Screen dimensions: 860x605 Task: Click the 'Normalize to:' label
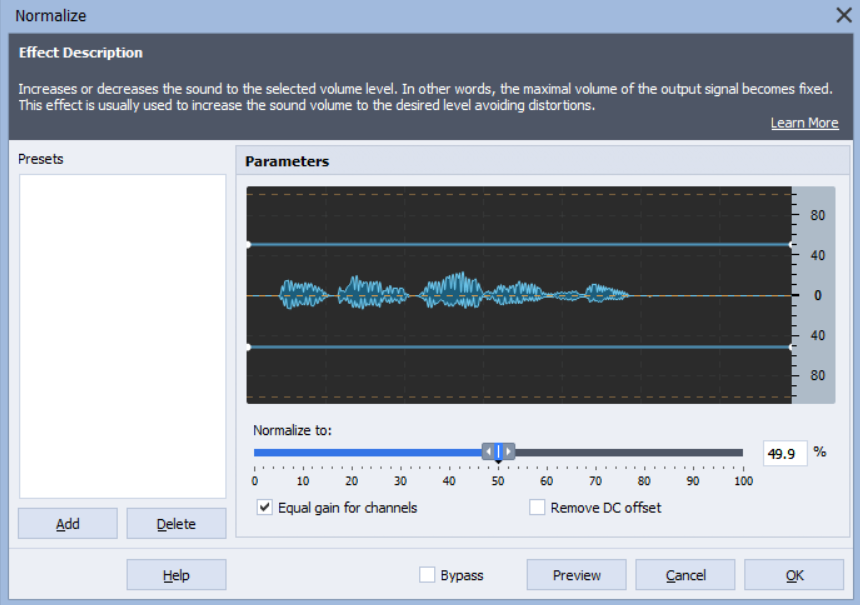click(292, 430)
